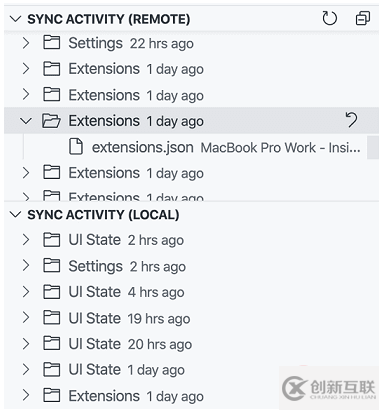Image resolution: width=379 pixels, height=410 pixels.
Task: Click folder icon of Settings 22 hrs ago
Action: [x=52, y=43]
